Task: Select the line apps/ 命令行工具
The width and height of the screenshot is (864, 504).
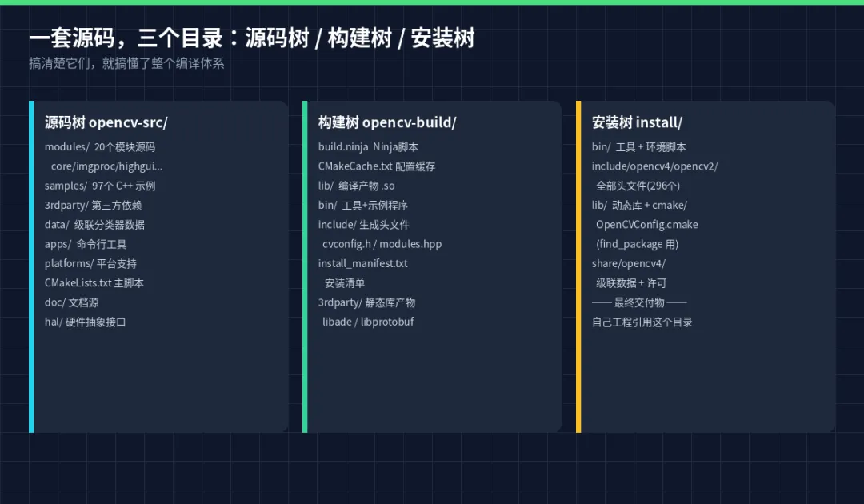Action: (86, 244)
